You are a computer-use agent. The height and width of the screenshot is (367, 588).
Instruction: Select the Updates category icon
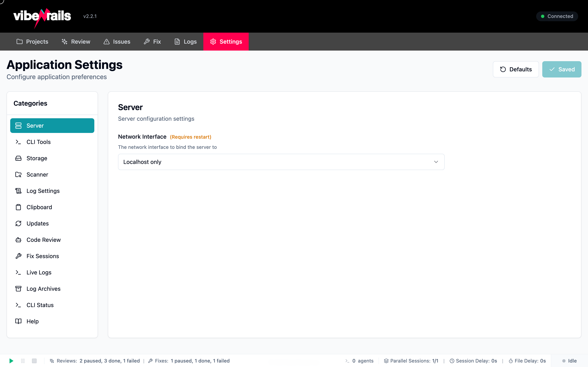point(18,223)
